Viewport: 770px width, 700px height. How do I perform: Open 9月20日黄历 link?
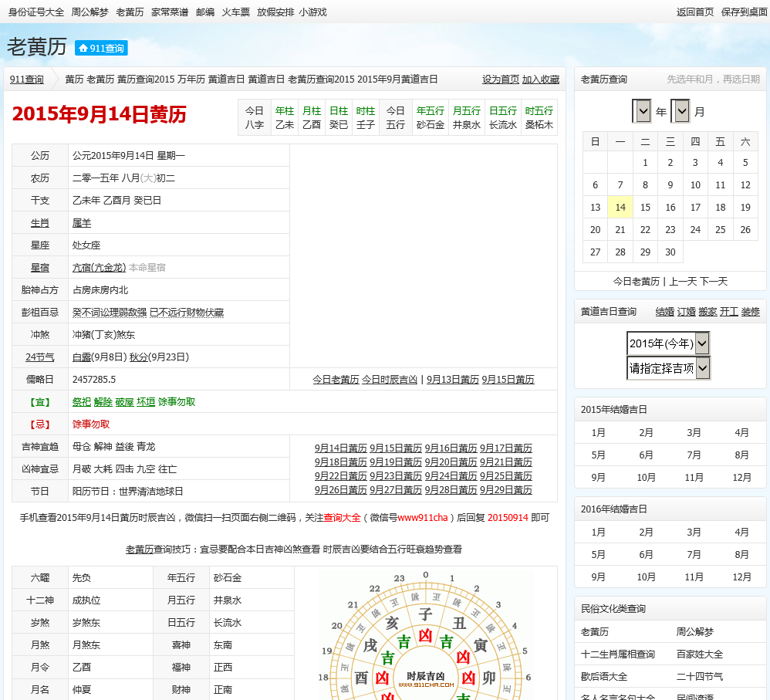[451, 462]
